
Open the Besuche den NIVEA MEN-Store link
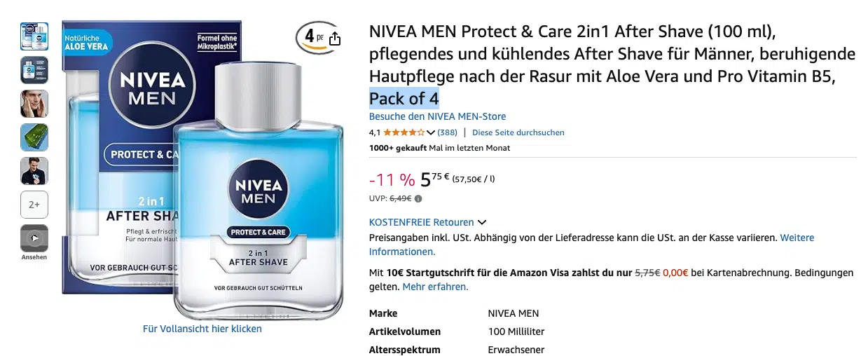click(x=437, y=116)
